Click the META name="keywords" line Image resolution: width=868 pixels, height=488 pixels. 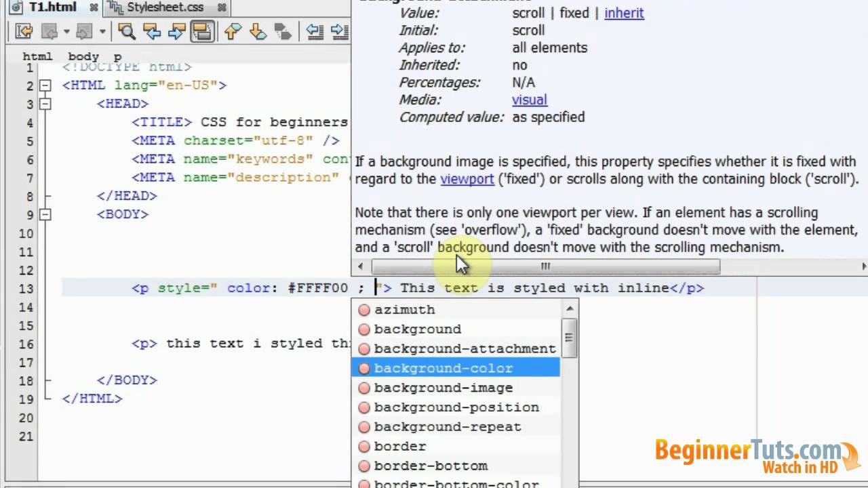pos(241,159)
